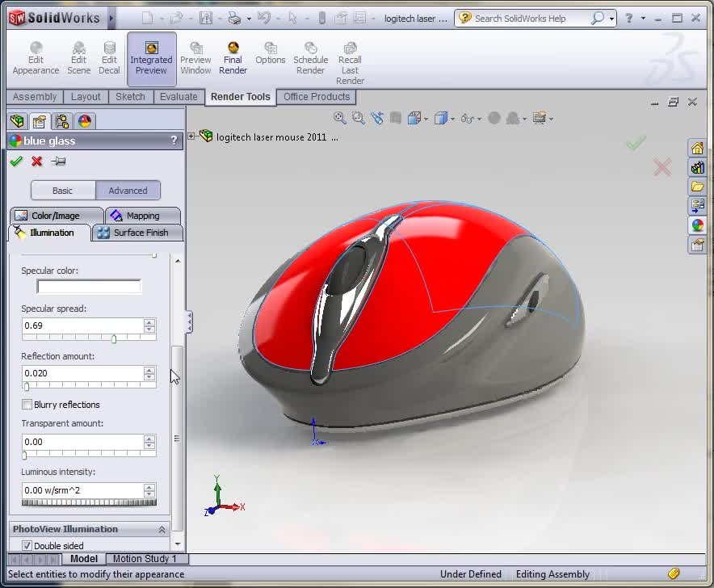Click the Specular spread value field
Screen dimensions: 714x588
tap(82, 325)
